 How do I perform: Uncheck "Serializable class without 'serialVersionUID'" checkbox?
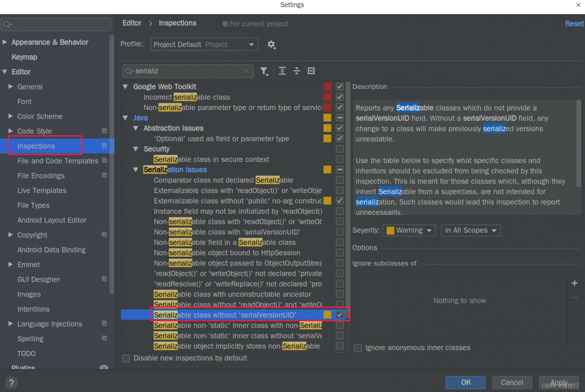(x=340, y=315)
